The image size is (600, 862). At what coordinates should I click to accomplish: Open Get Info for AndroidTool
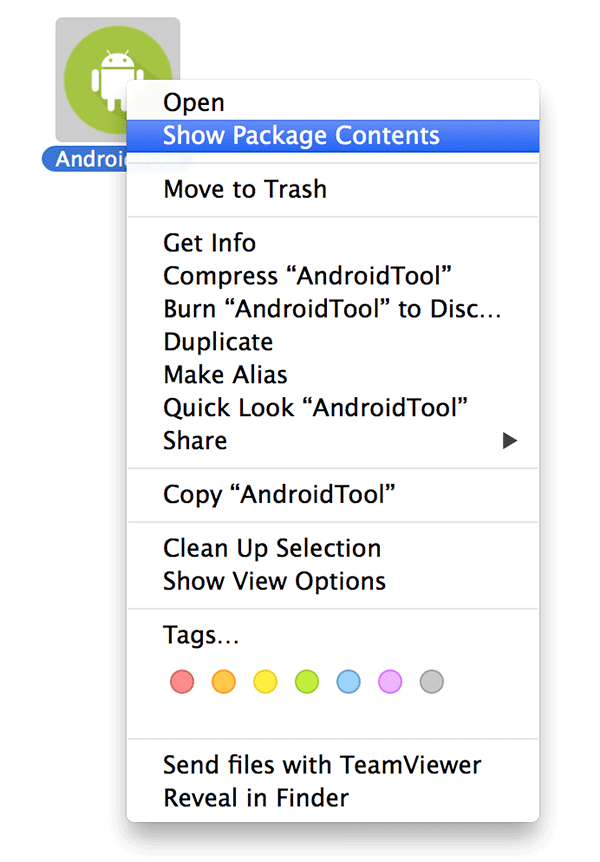tap(209, 243)
